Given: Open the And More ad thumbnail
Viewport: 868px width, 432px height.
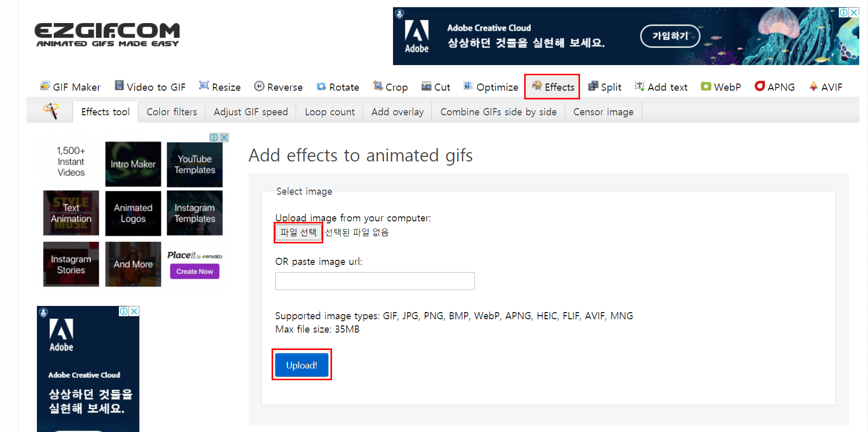Looking at the screenshot, I should click(133, 264).
